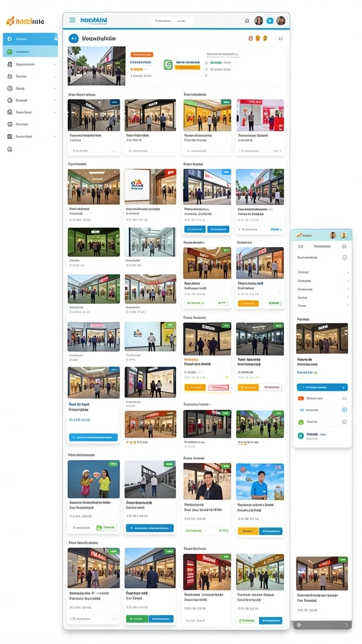Click the wide blue button in side panel

(x=322, y=387)
